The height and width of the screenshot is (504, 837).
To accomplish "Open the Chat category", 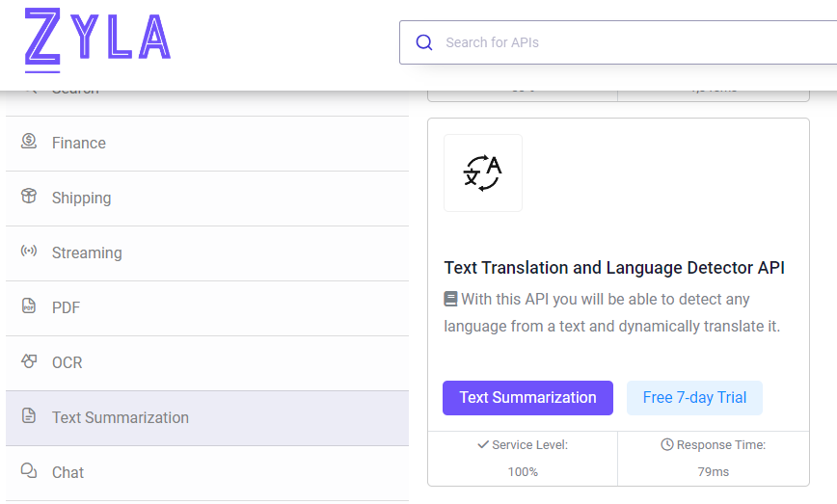I will click(x=207, y=473).
